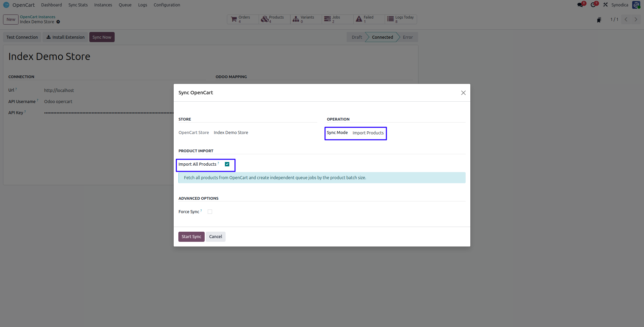The height and width of the screenshot is (327, 644).
Task: Click the 1 / 1 pager counter
Action: [614, 20]
